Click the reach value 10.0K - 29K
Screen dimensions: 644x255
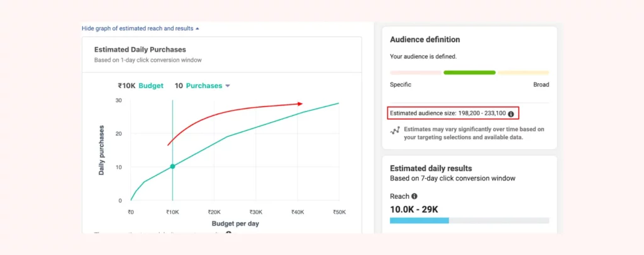(414, 209)
